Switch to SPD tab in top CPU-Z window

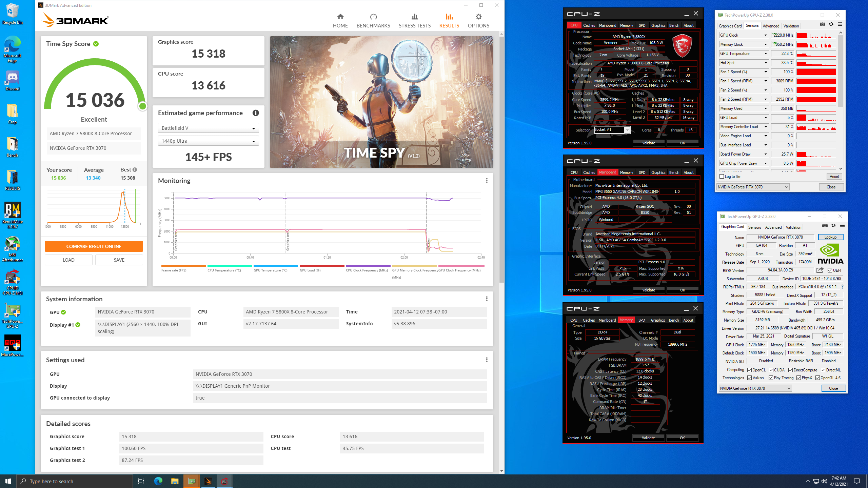coord(642,25)
